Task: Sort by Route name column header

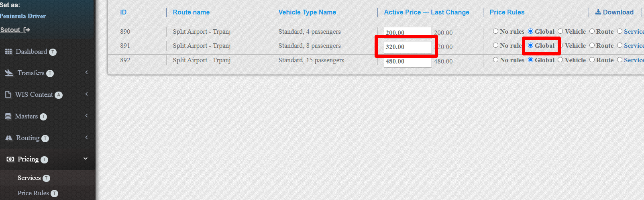Action: click(x=191, y=12)
